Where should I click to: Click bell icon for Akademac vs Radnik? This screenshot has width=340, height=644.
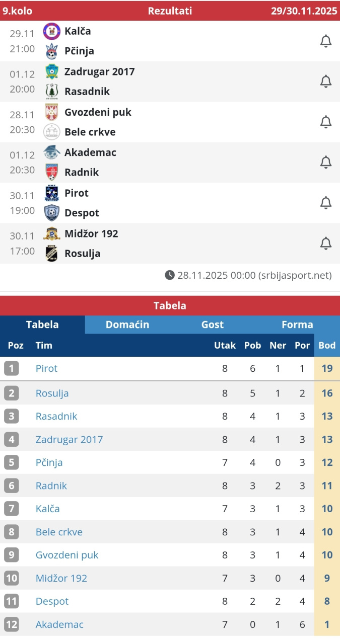[x=326, y=163]
